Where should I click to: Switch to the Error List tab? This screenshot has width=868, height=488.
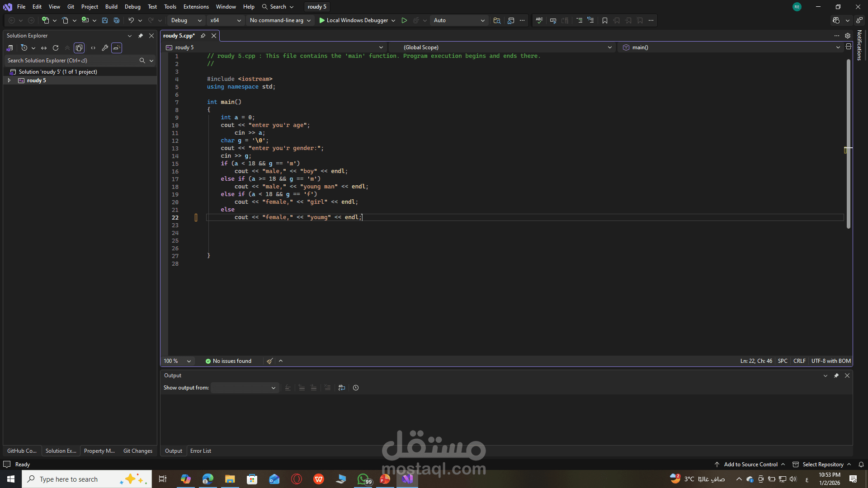200,451
